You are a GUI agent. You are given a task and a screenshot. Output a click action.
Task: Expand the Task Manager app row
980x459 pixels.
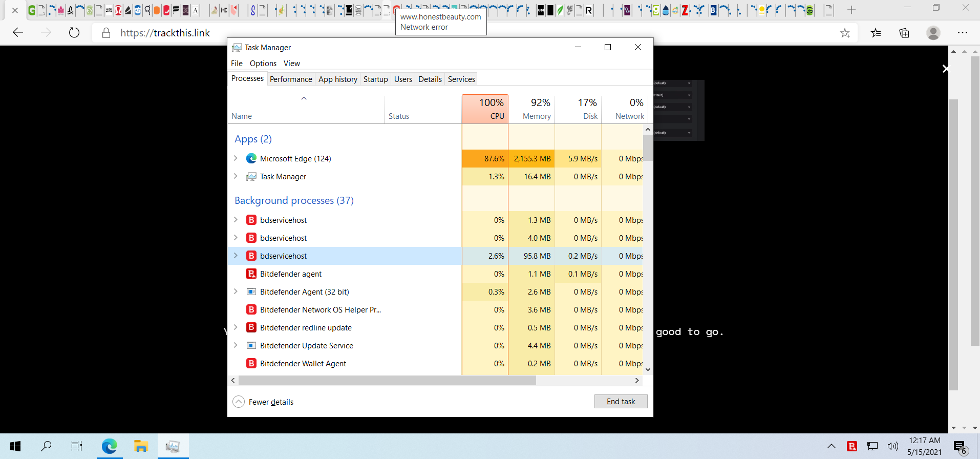click(236, 176)
